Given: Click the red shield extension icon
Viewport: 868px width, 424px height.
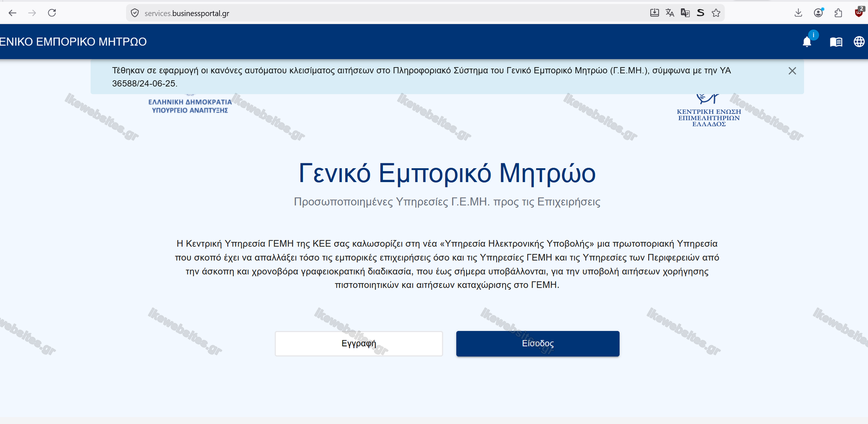Looking at the screenshot, I should pyautogui.click(x=859, y=13).
